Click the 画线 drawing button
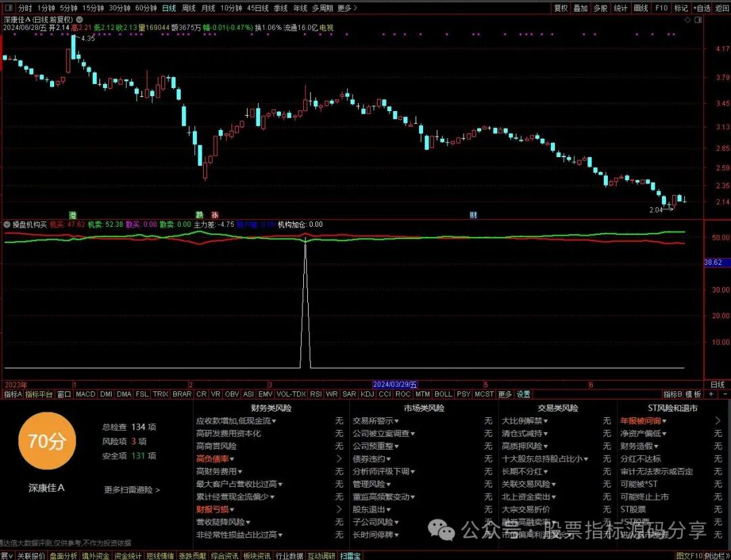Screen dimensions: 731x560 (x=641, y=8)
